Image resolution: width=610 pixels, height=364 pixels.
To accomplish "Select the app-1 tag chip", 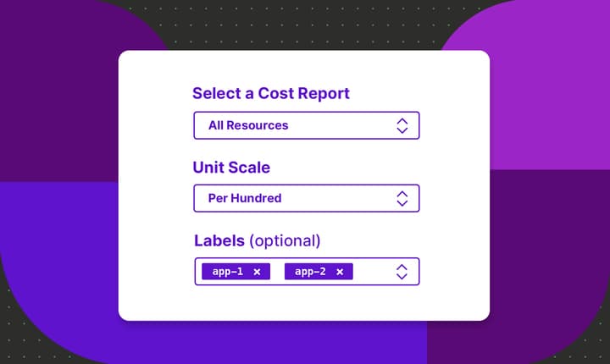I will point(226,272).
